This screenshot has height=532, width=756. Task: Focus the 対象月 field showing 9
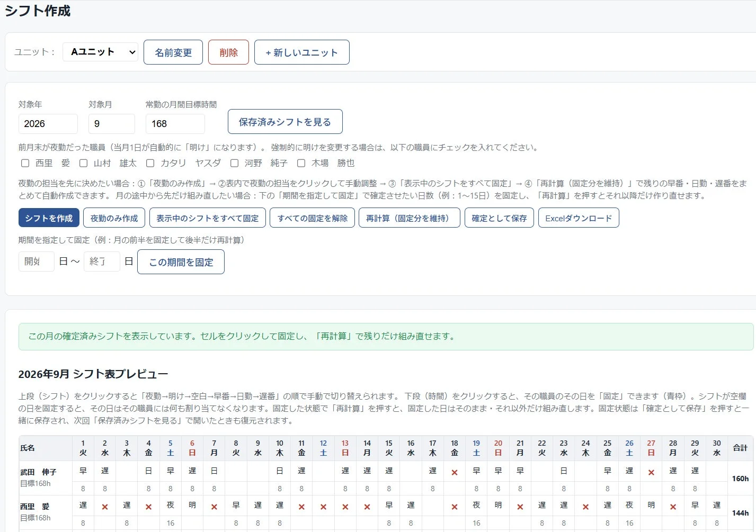pyautogui.click(x=112, y=124)
